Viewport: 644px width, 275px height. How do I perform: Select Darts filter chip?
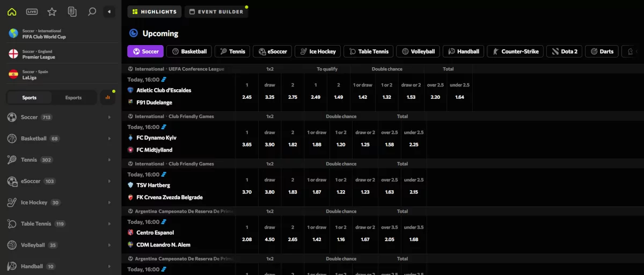tap(602, 52)
